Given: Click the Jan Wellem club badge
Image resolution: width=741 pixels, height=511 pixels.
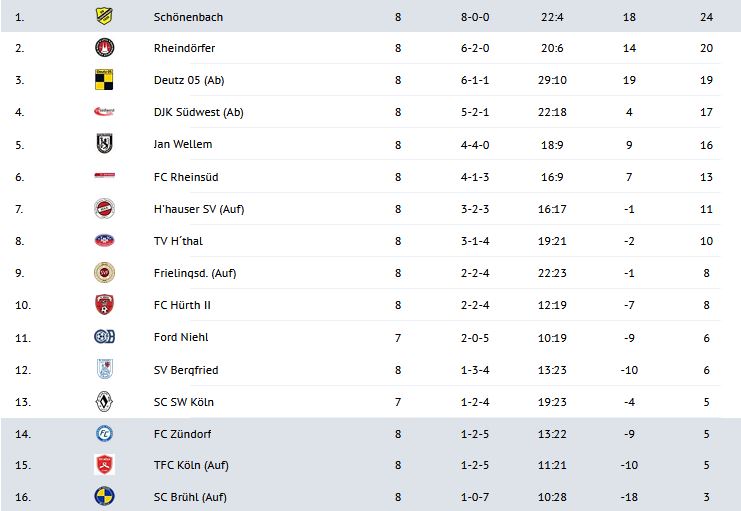Looking at the screenshot, I should point(104,144).
